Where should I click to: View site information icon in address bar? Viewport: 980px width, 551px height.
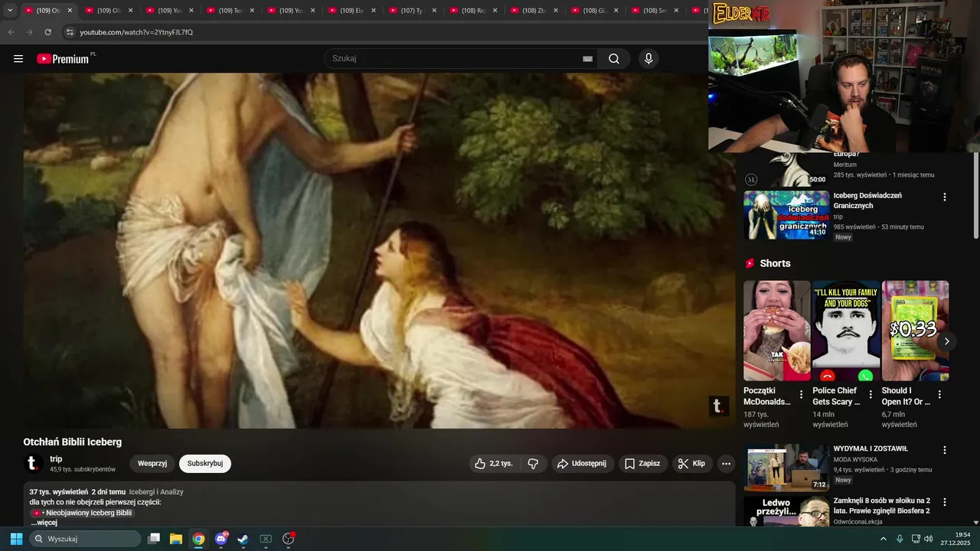pyautogui.click(x=70, y=32)
